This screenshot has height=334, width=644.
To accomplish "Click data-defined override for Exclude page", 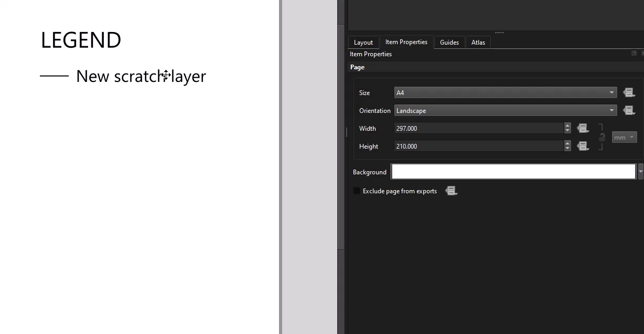I will pos(451,191).
